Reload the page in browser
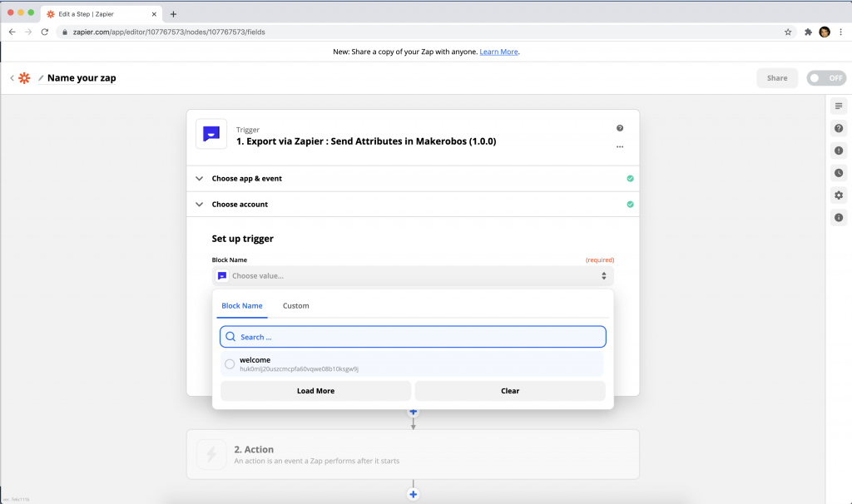Screen dimensions: 852x504 click(x=45, y=32)
